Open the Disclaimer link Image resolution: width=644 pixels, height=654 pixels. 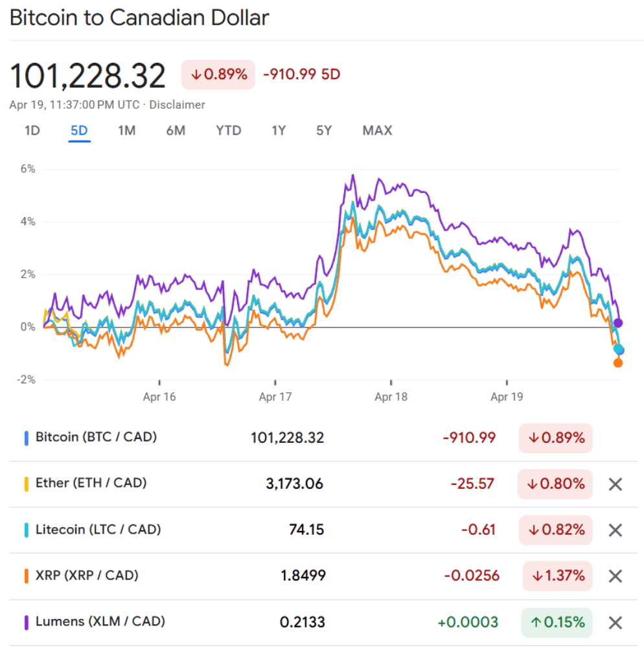coord(177,105)
